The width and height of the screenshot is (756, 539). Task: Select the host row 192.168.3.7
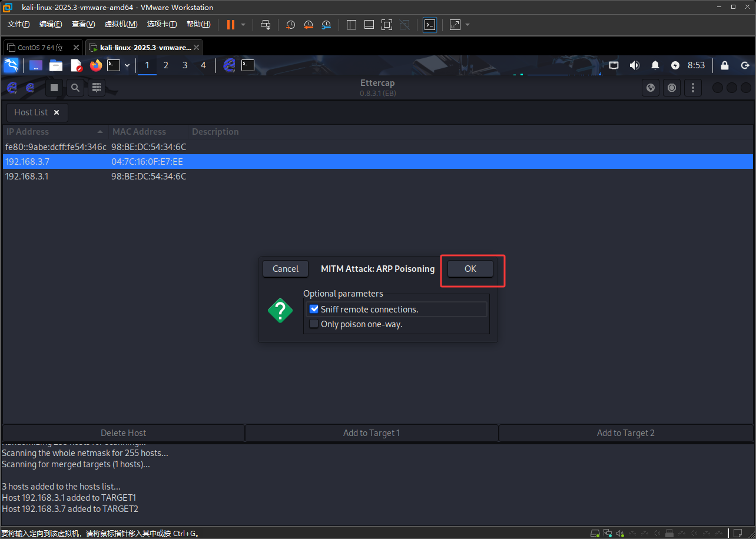378,161
